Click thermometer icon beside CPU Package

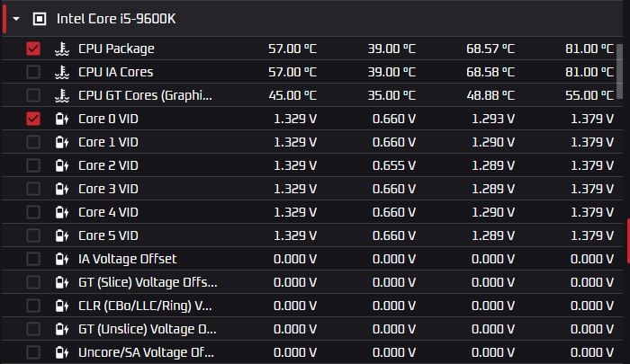pyautogui.click(x=61, y=49)
